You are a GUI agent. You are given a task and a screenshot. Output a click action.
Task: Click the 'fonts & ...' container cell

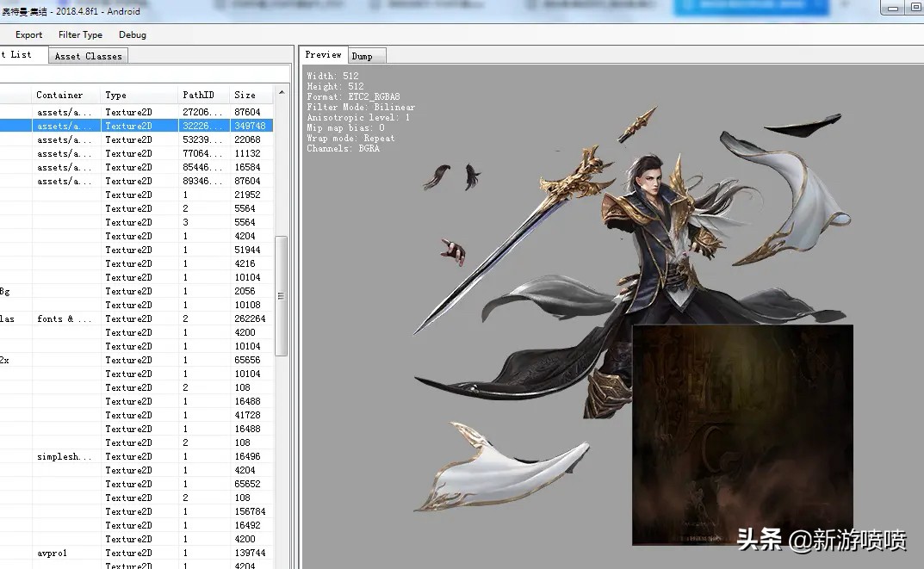click(65, 319)
